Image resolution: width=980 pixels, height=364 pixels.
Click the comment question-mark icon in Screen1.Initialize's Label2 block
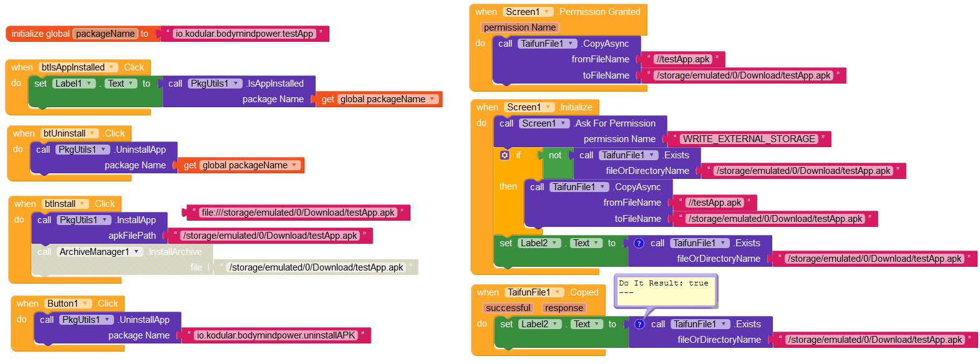click(x=639, y=243)
